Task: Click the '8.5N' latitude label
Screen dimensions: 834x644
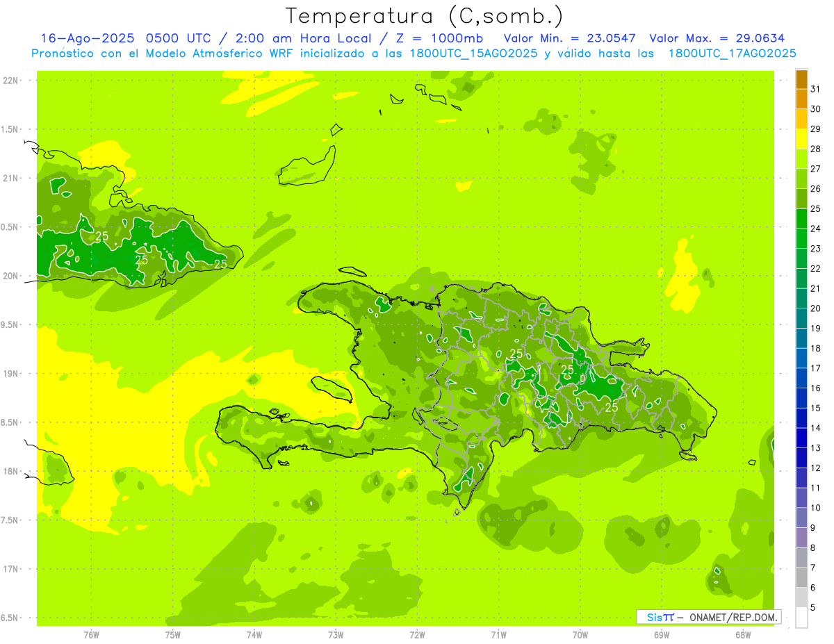Action: (x=10, y=422)
